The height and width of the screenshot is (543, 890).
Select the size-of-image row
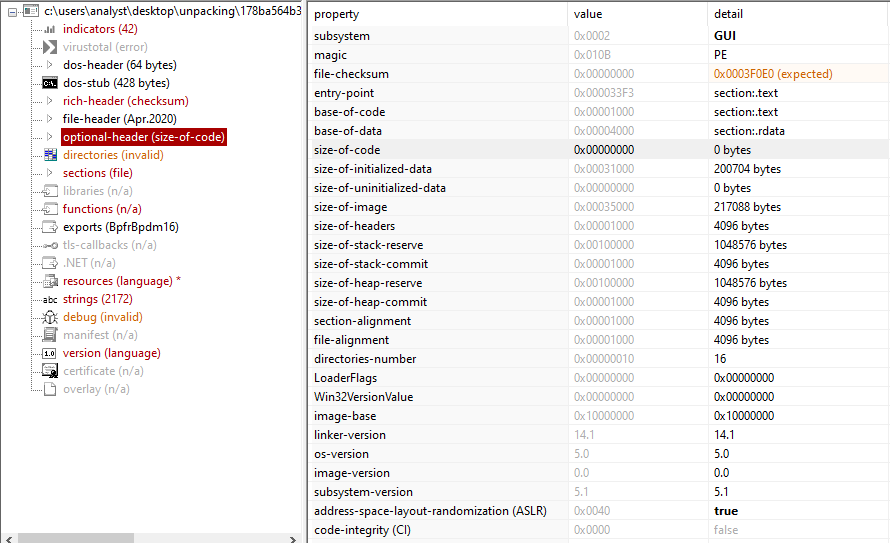[599, 207]
